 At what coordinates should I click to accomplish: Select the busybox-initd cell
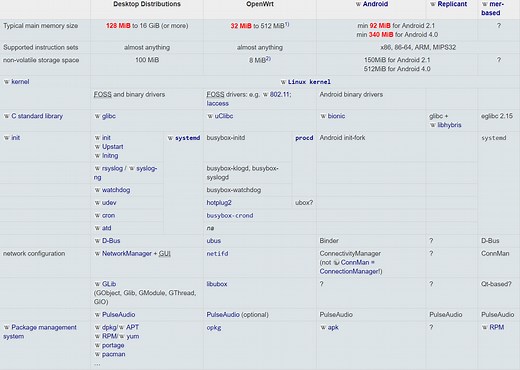click(226, 138)
